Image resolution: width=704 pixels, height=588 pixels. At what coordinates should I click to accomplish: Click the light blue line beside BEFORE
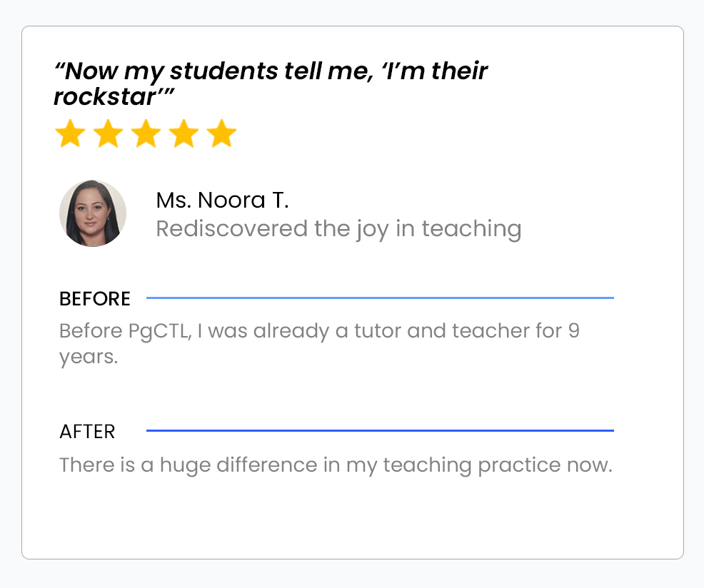click(380, 298)
